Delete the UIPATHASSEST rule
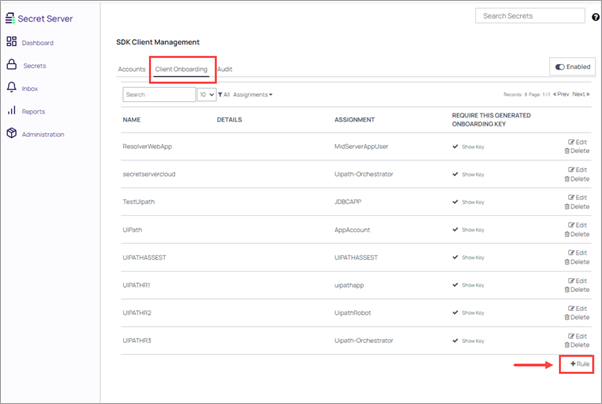The image size is (602, 404). [x=577, y=262]
